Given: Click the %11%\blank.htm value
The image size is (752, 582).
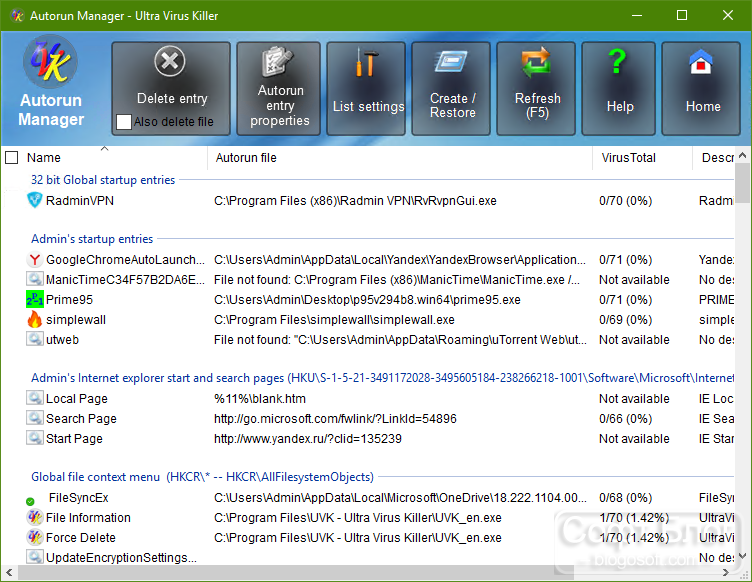Looking at the screenshot, I should (x=259, y=398).
